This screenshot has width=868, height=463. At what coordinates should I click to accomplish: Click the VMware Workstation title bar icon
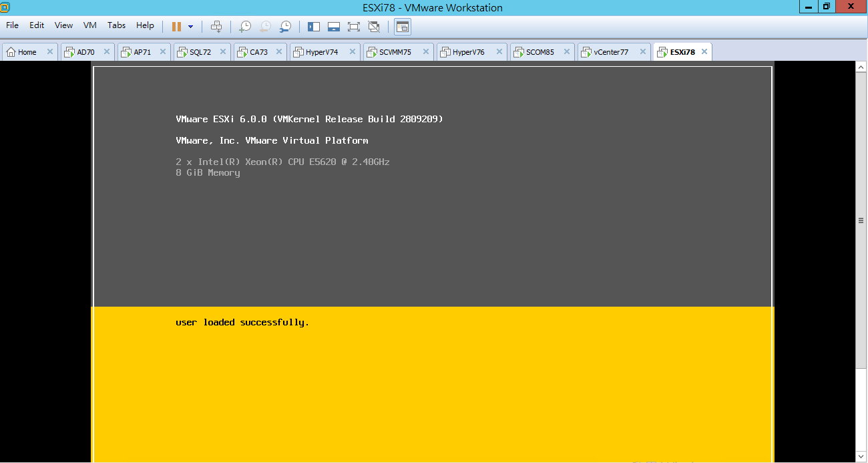[5, 7]
